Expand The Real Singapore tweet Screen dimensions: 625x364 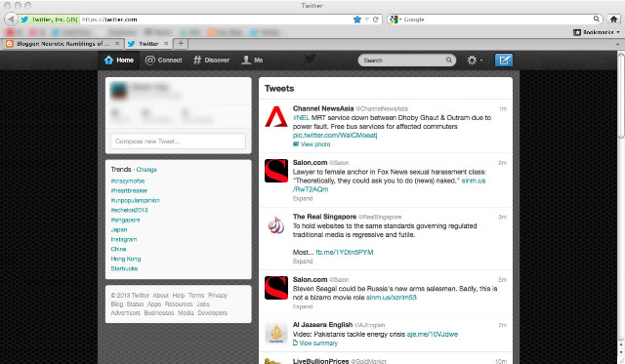tap(303, 262)
